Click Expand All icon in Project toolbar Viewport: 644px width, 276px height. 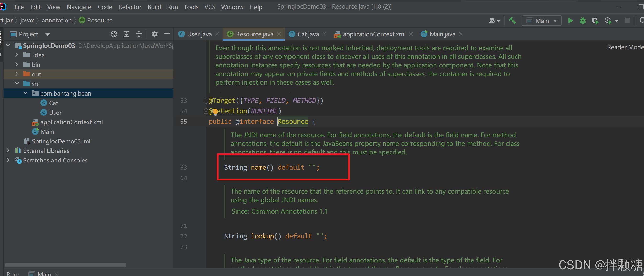point(127,34)
